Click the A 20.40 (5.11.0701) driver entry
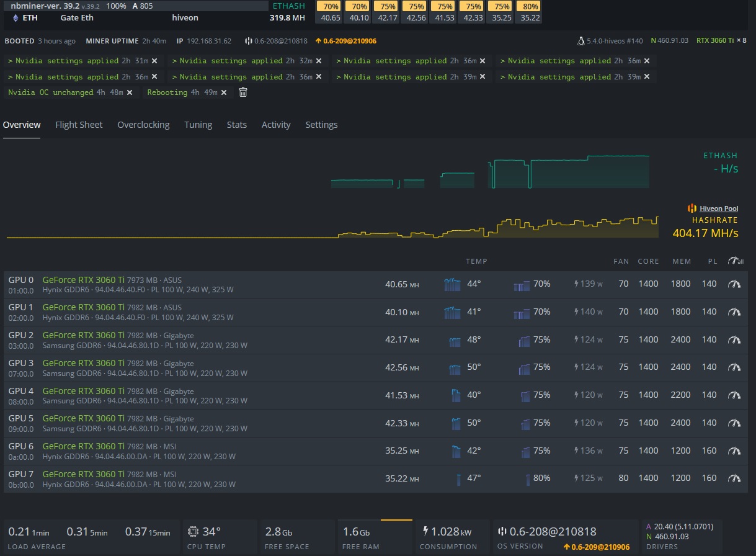Image resolution: width=756 pixels, height=556 pixels. (680, 526)
